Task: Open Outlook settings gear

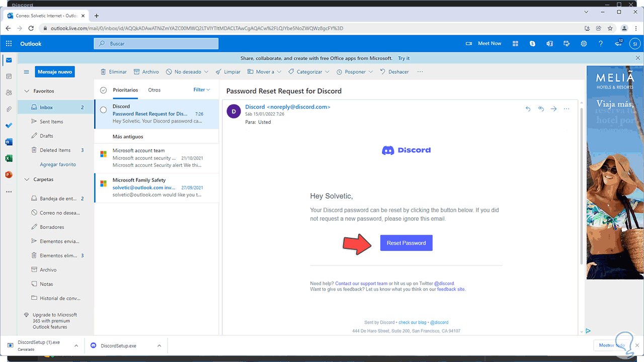Action: click(x=584, y=44)
